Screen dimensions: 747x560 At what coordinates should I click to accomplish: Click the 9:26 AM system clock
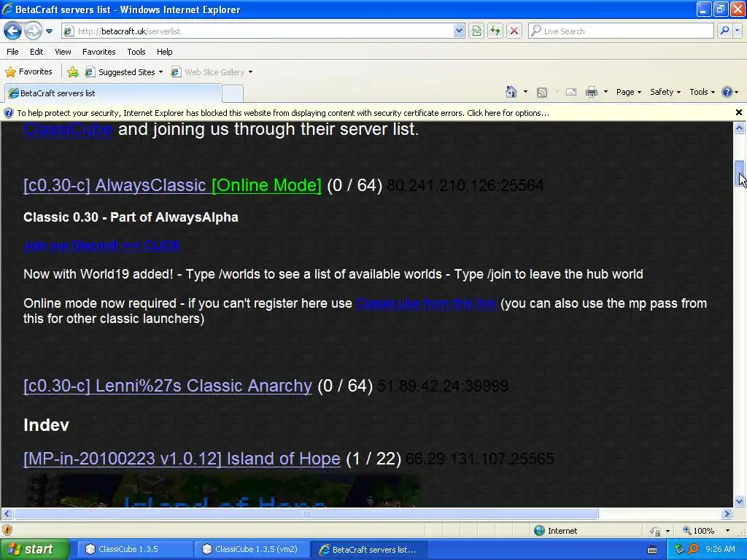pyautogui.click(x=720, y=549)
